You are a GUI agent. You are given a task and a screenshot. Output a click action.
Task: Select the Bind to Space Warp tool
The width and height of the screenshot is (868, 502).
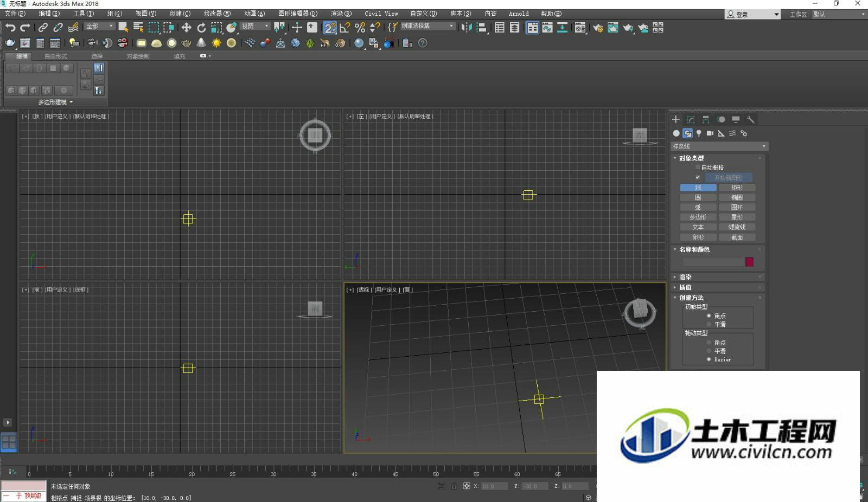(73, 28)
